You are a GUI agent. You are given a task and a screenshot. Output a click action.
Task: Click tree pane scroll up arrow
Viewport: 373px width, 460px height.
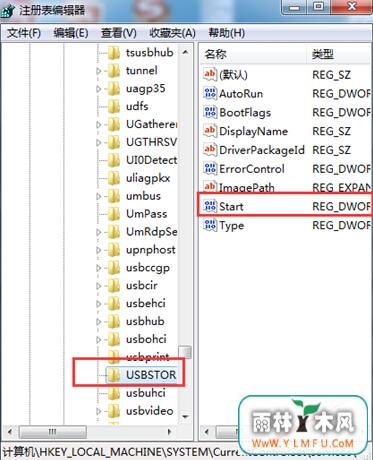point(185,52)
